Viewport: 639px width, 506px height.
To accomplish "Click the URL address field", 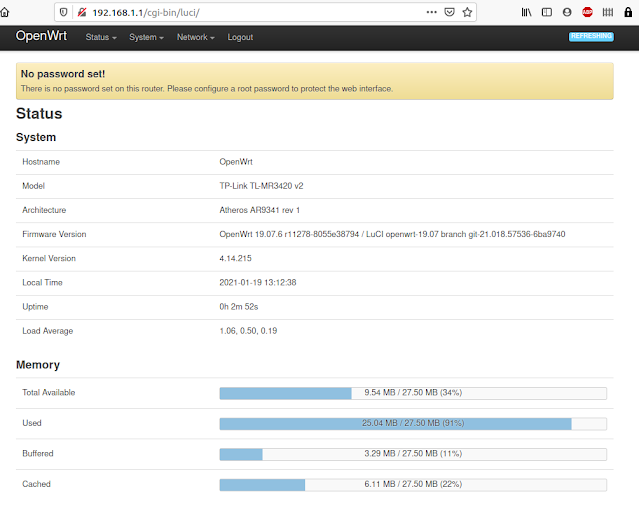I will click(250, 12).
